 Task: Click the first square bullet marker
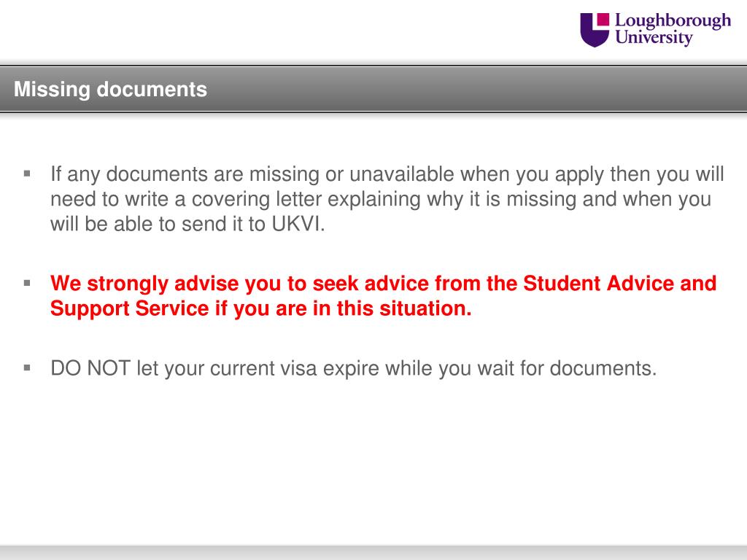[27, 174]
